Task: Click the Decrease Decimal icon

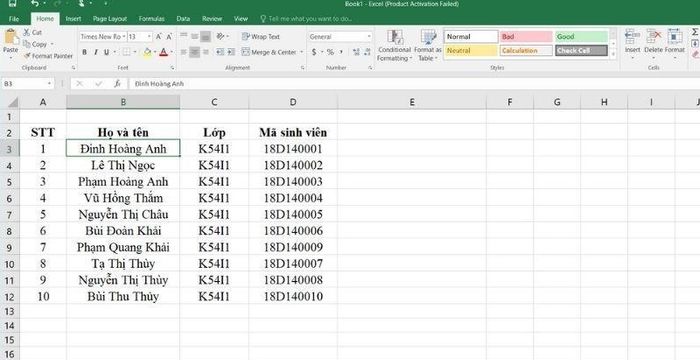Action: click(x=367, y=52)
